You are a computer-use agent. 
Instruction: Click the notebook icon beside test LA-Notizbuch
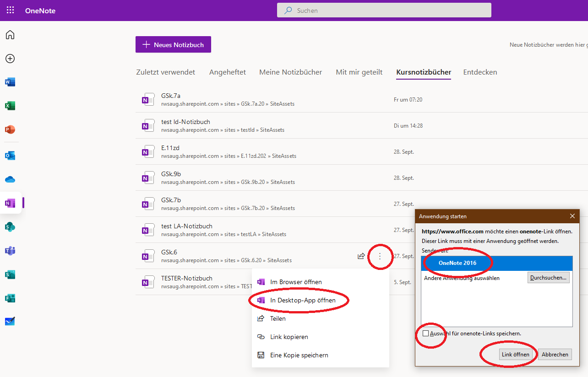tap(147, 230)
